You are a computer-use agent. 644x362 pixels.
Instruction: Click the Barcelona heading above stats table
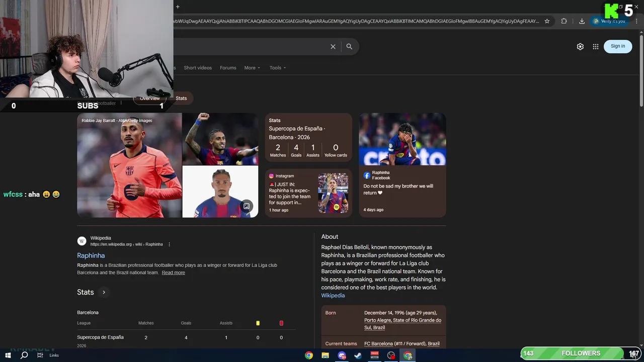[88, 312]
